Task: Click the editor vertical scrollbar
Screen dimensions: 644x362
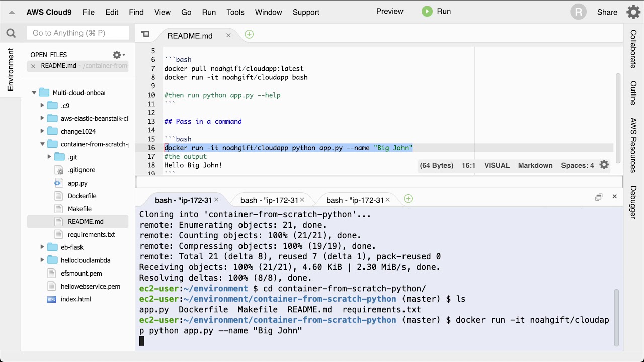Action: [x=618, y=118]
